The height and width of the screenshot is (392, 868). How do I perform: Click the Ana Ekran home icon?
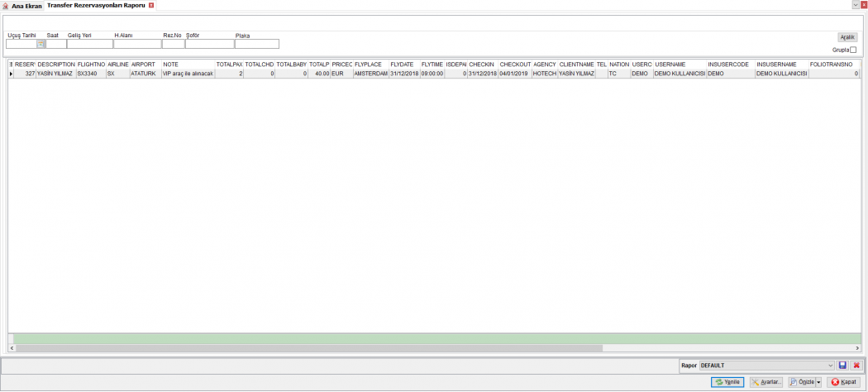[7, 6]
